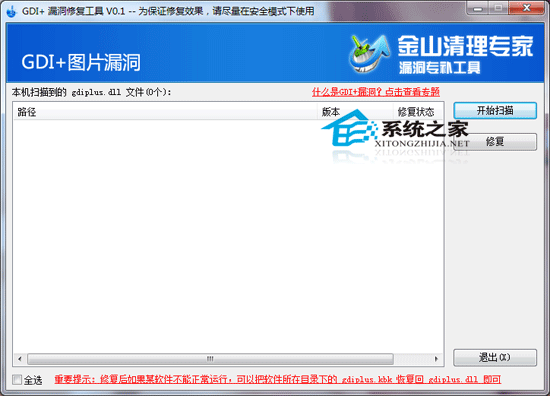The image size is (550, 396).
Task: Click the horizontal scrollbar right arrow
Action: pos(436,359)
